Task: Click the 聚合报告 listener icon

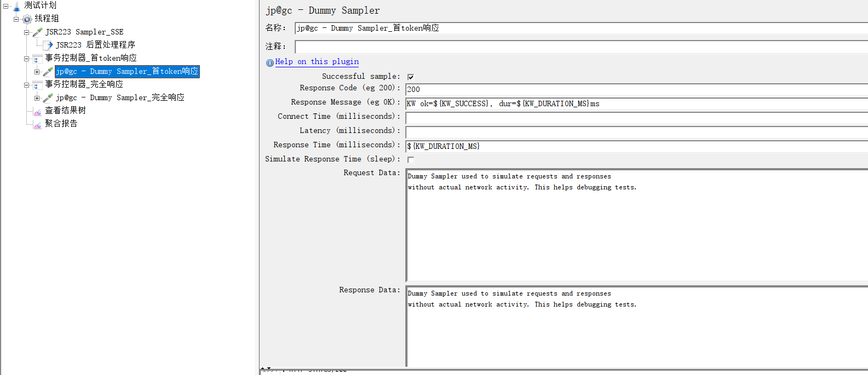Action: pyautogui.click(x=37, y=124)
